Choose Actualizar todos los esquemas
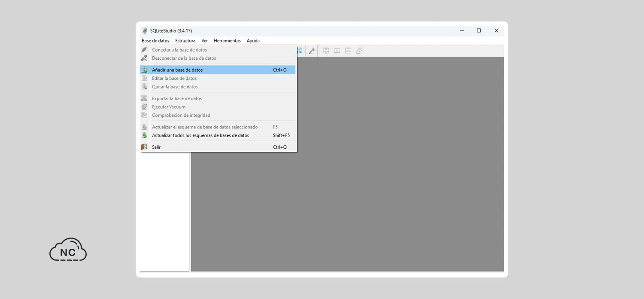This screenshot has height=299, width=644. [x=218, y=135]
